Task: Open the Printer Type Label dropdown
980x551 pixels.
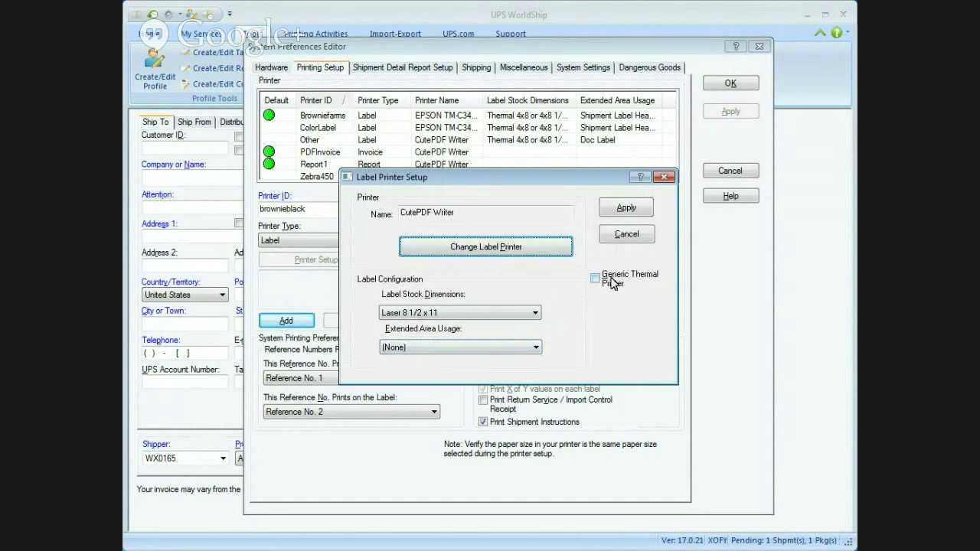Action: (x=299, y=240)
